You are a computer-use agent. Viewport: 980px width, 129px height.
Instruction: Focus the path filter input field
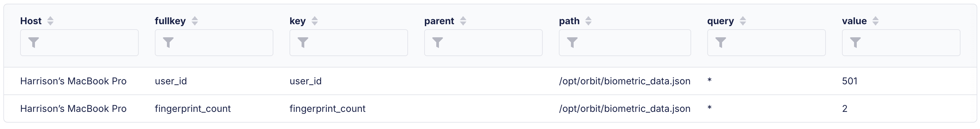[625, 43]
